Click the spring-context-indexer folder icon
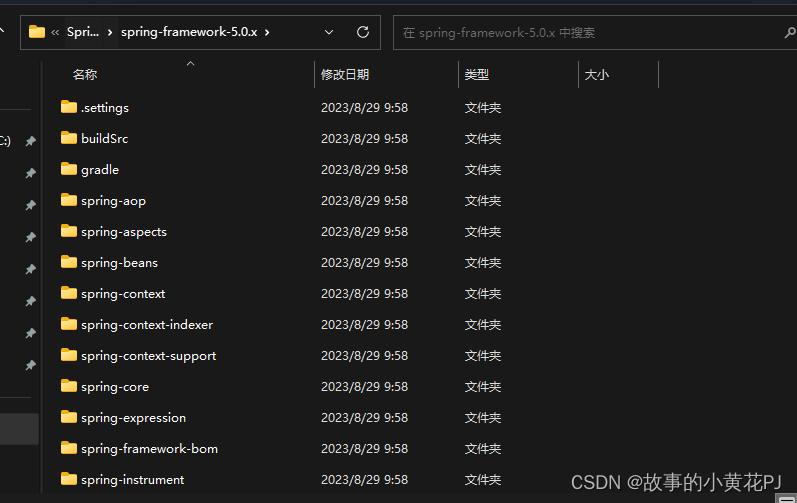 click(x=69, y=324)
